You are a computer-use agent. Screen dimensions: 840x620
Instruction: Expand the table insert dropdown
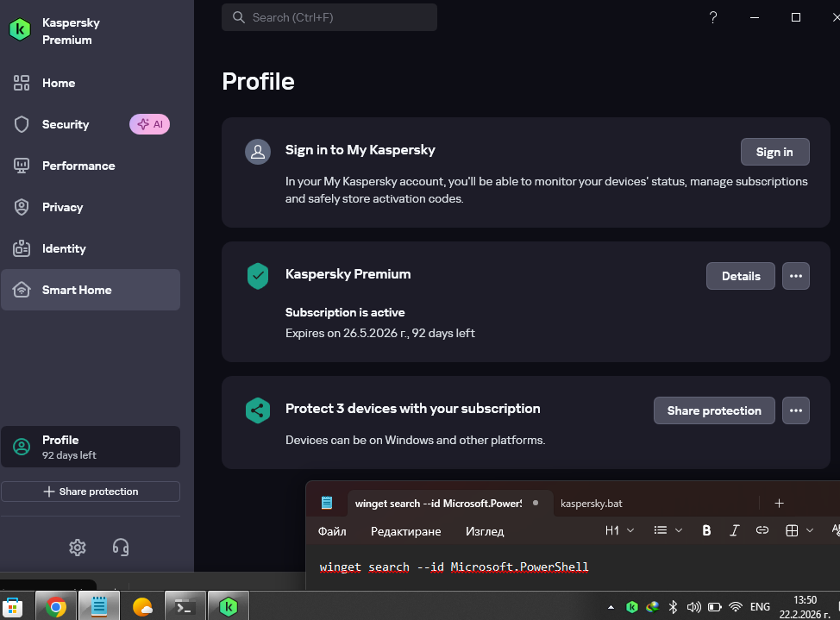(x=799, y=530)
